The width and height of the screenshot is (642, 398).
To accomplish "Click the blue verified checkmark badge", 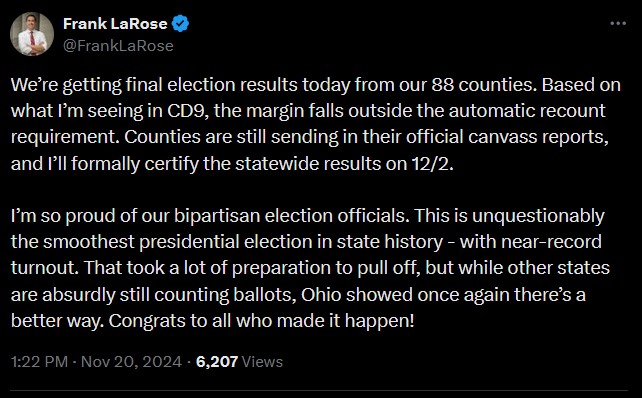I will point(180,24).
